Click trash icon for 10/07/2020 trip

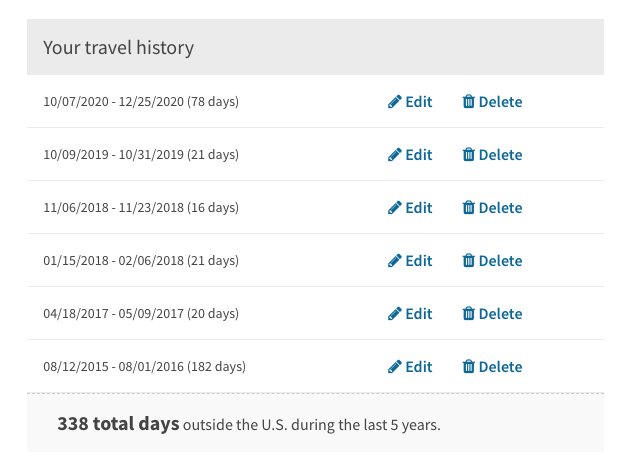(468, 102)
